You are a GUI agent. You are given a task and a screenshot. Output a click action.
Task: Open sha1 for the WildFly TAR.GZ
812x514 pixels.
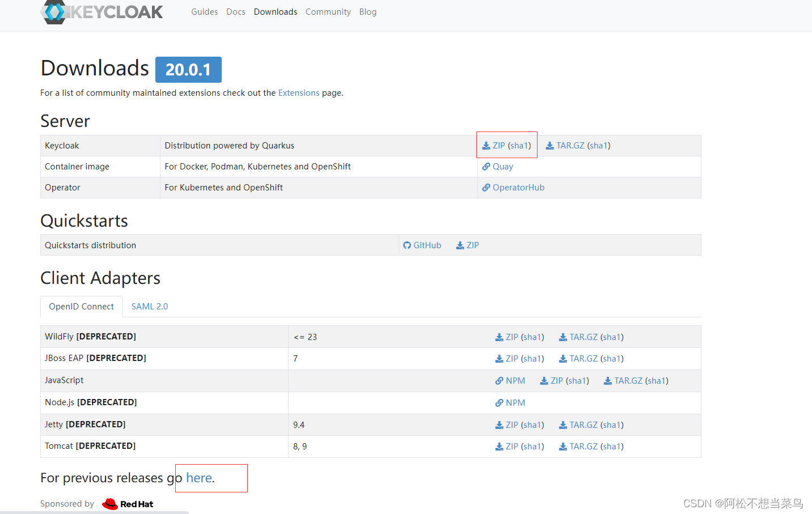[612, 337]
